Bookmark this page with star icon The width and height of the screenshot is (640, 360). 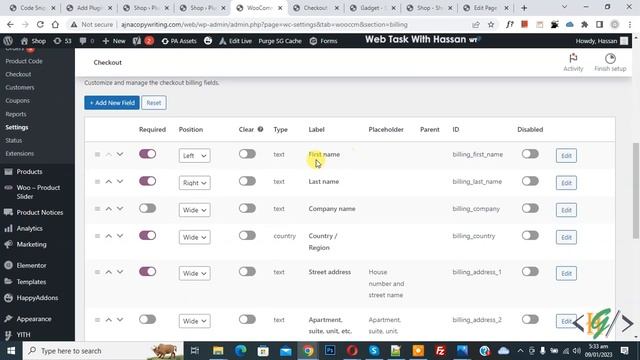pyautogui.click(x=491, y=24)
